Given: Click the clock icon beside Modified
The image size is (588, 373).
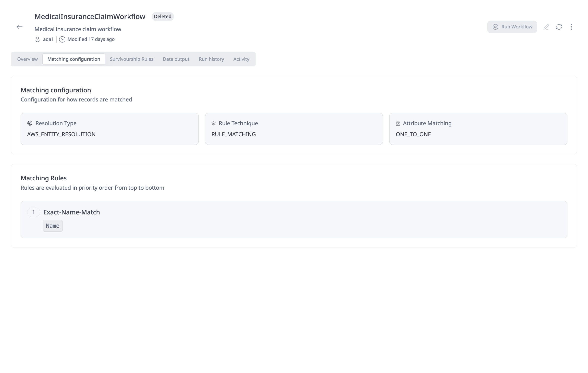Looking at the screenshot, I should coord(62,39).
